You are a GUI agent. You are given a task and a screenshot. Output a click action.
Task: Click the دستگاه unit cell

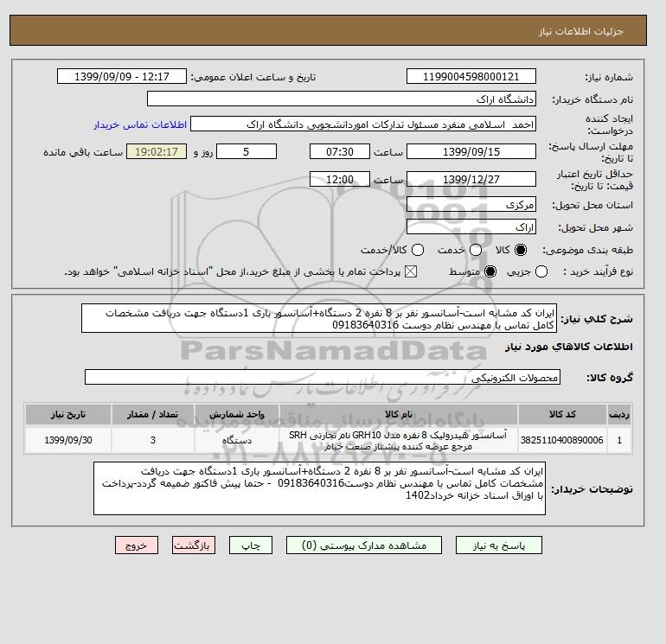coord(237,440)
